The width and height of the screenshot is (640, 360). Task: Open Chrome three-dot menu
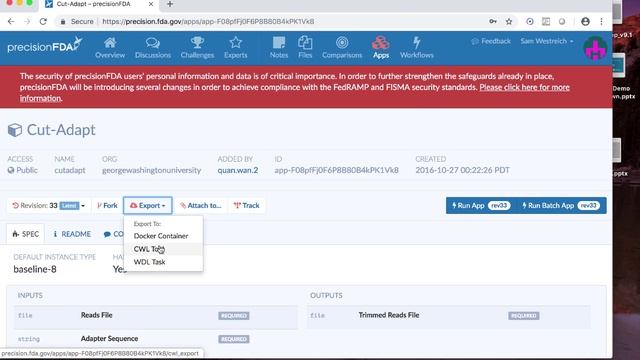pyautogui.click(x=601, y=22)
